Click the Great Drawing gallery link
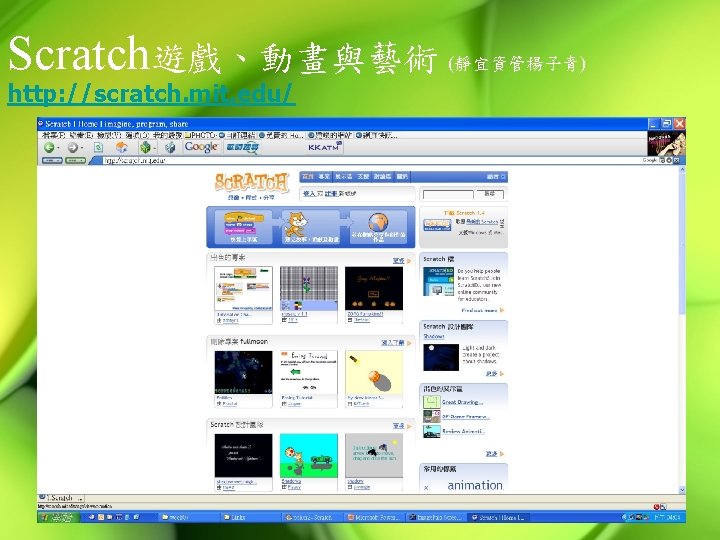 462,402
